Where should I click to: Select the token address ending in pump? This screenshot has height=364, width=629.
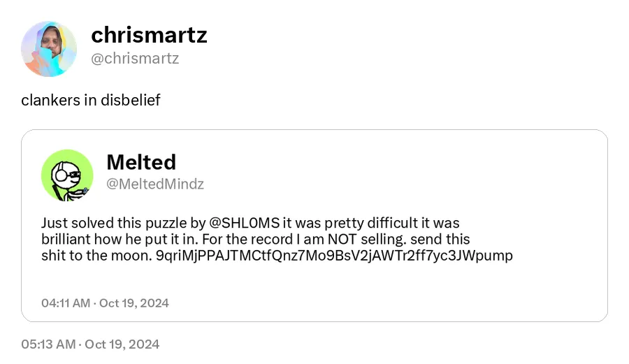pos(334,256)
